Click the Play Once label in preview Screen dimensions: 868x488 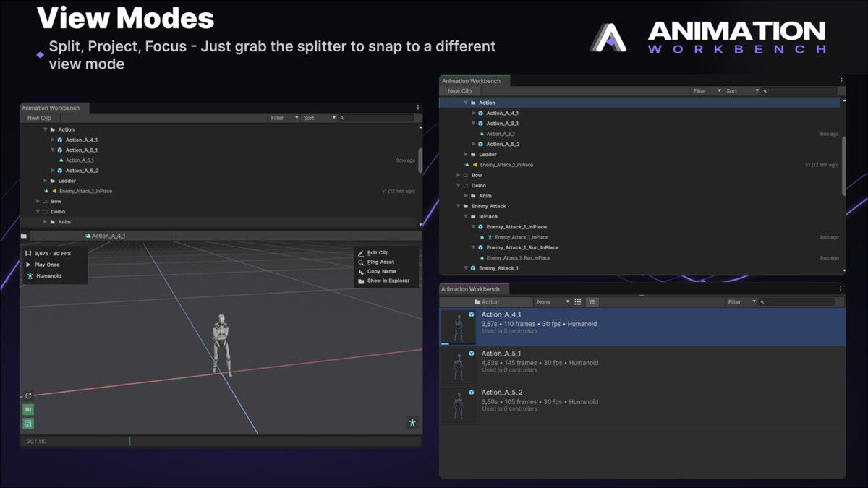(x=47, y=265)
